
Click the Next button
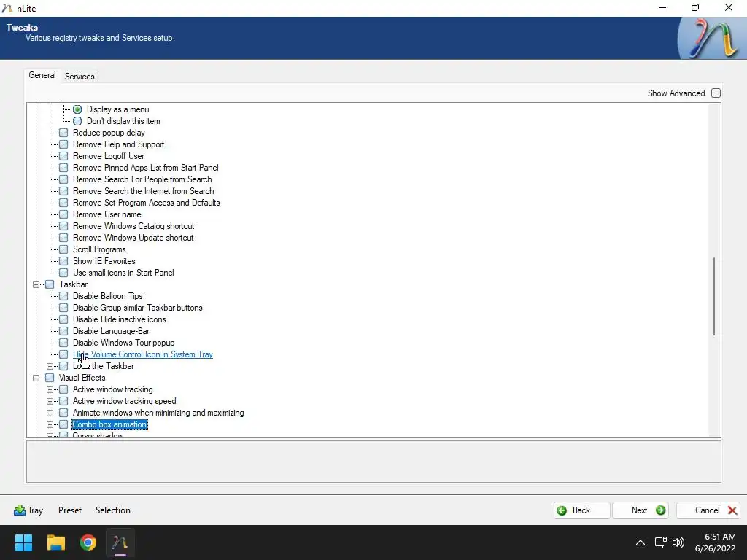point(640,510)
